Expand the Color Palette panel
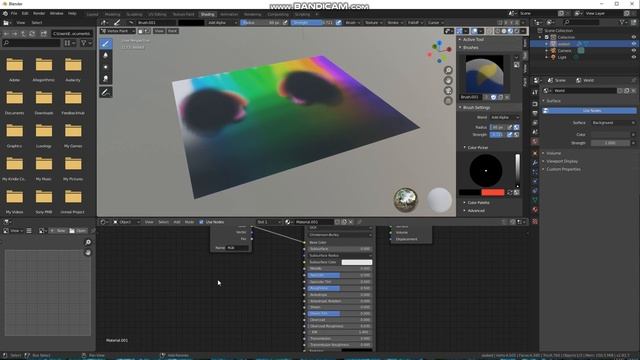 click(x=478, y=203)
